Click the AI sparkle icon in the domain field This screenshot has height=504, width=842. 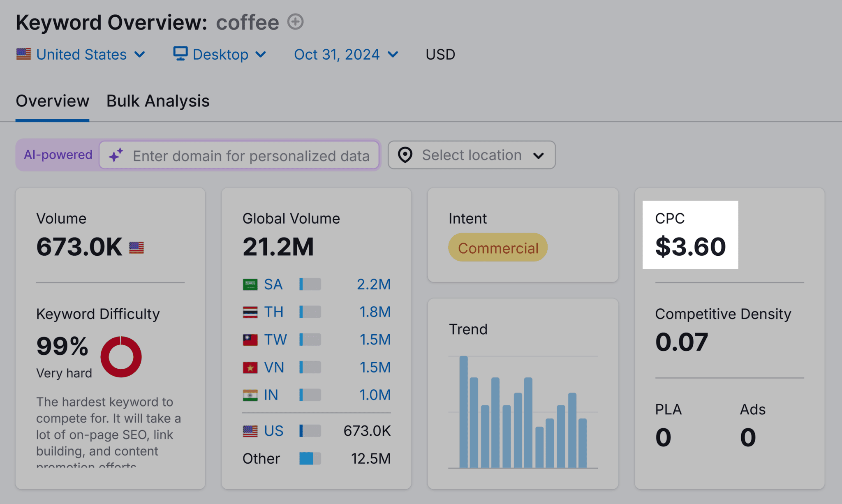pyautogui.click(x=116, y=155)
